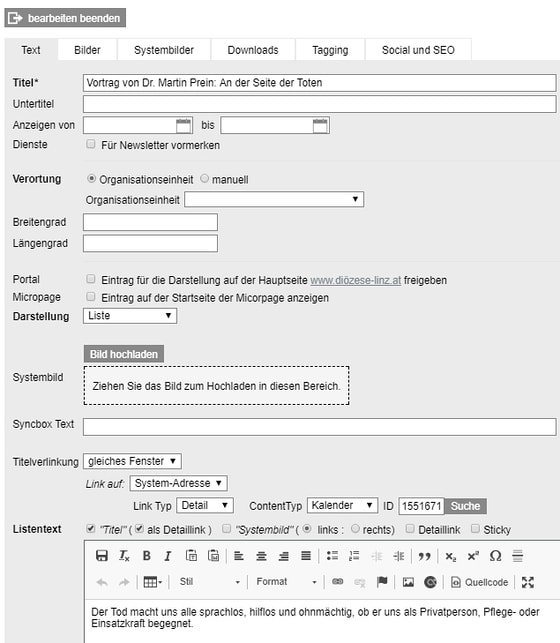The height and width of the screenshot is (643, 560).
Task: Select the Organisationseinheit radio button
Action: (91, 178)
